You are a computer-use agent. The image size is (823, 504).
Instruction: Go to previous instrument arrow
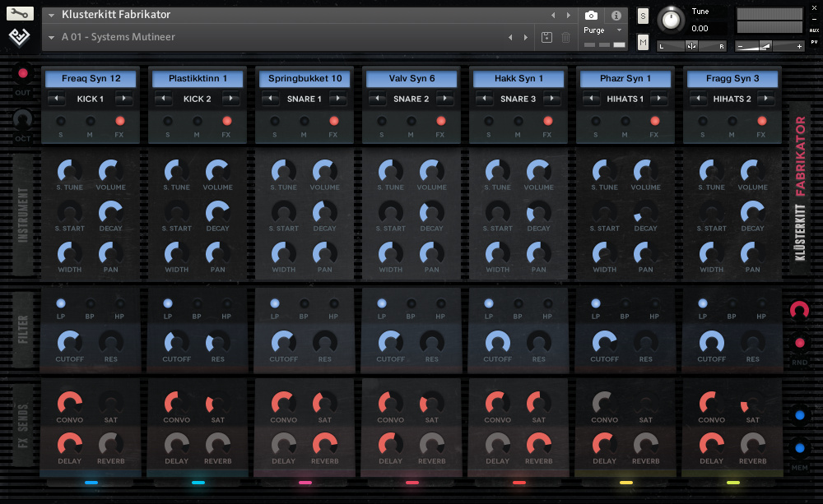pos(553,15)
